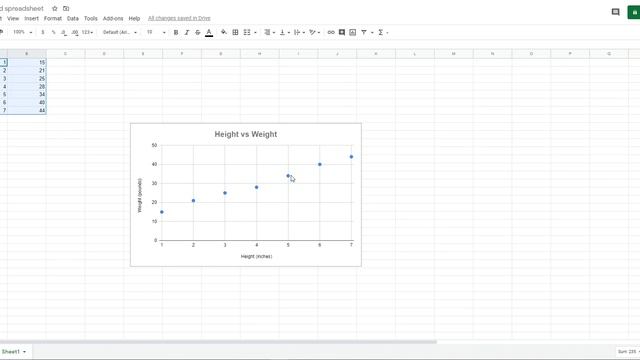640x360 pixels.
Task: Format as percent with percent icon
Action: 53,32
